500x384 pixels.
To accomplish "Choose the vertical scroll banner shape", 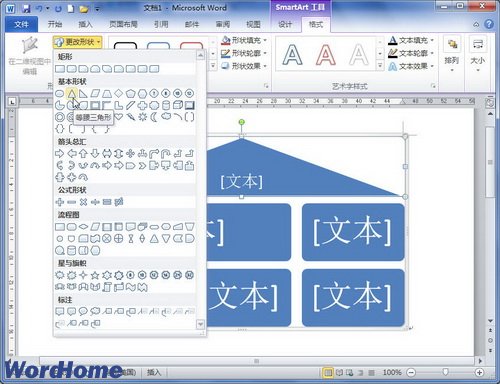I will point(107,287).
